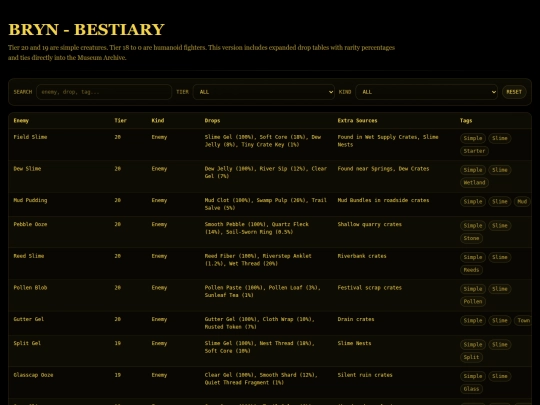
Task: Click Pollen Blob drops text
Action: point(262,292)
